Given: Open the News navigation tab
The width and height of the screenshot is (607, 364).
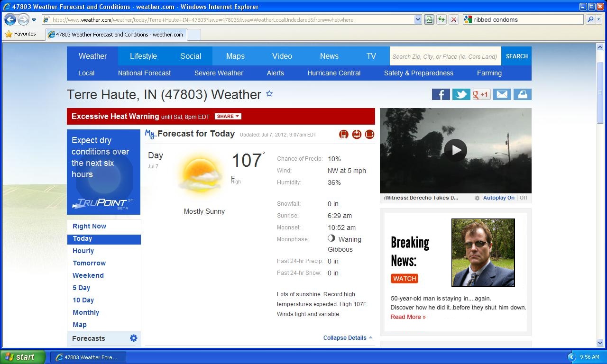Looking at the screenshot, I should coord(329,56).
